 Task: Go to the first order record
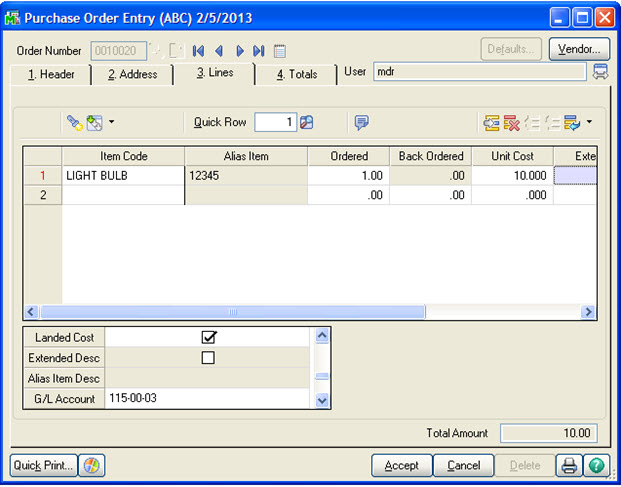tap(198, 50)
